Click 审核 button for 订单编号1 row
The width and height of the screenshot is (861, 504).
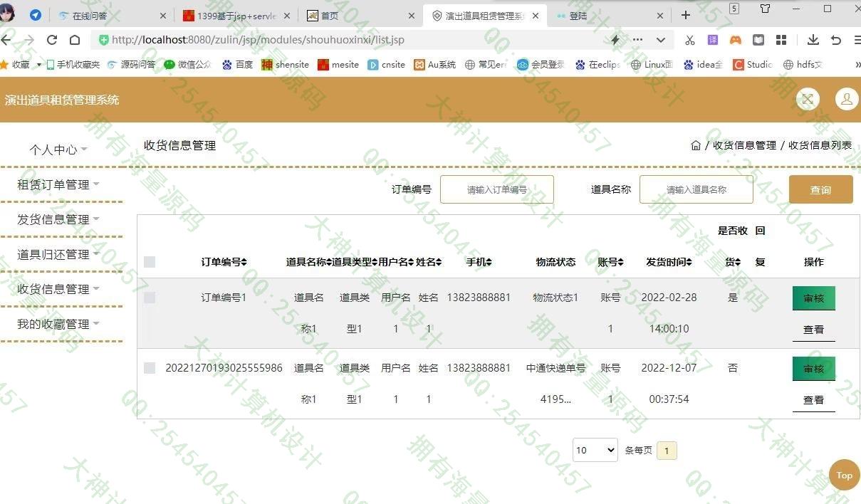[x=813, y=298]
